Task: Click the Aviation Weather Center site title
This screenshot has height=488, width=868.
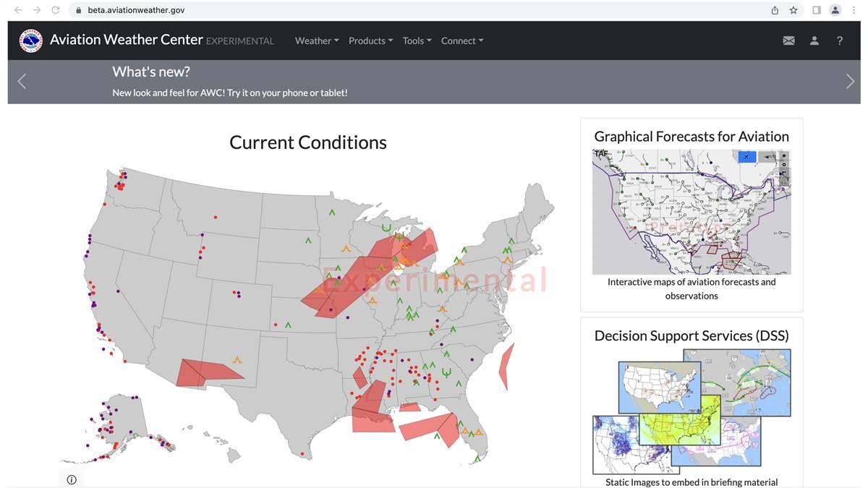Action: pyautogui.click(x=127, y=40)
